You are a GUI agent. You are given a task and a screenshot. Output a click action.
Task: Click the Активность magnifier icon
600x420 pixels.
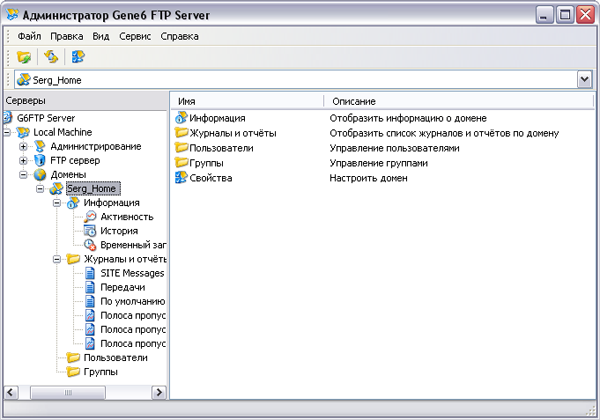click(x=90, y=217)
